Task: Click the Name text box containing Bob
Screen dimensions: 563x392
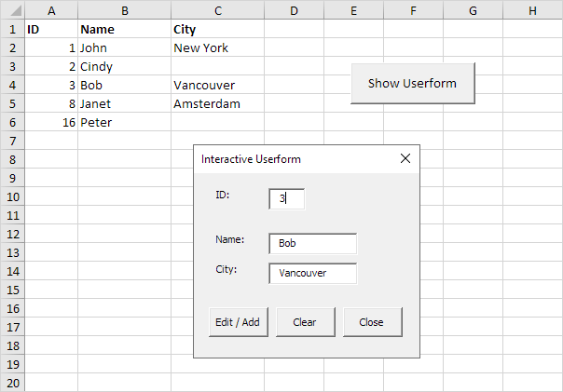Action: click(311, 243)
